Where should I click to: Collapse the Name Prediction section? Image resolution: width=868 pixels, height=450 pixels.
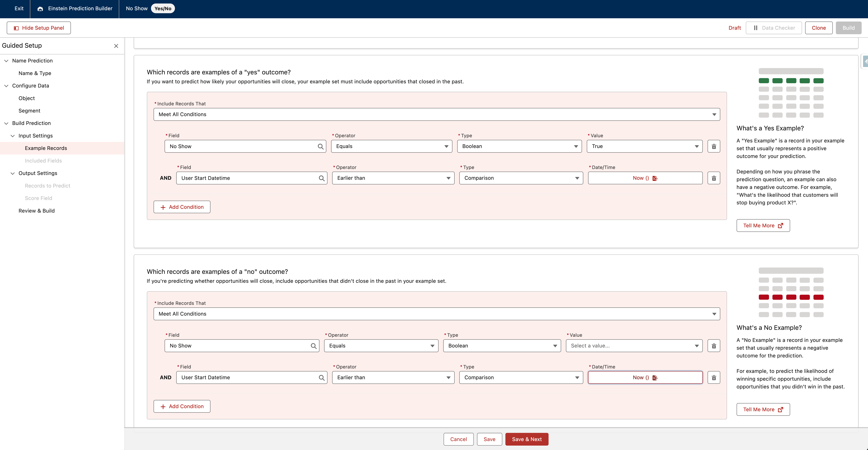[6, 61]
